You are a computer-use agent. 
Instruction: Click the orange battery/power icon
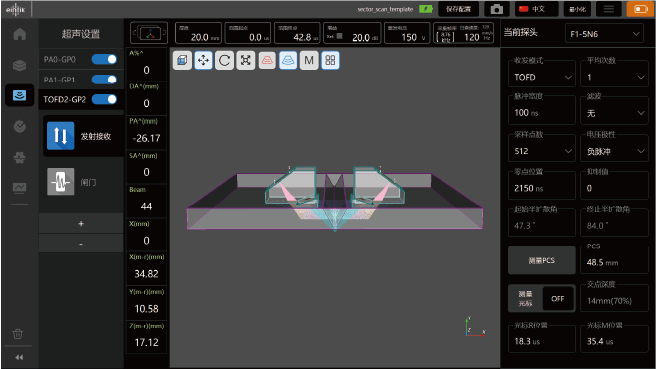coord(641,9)
